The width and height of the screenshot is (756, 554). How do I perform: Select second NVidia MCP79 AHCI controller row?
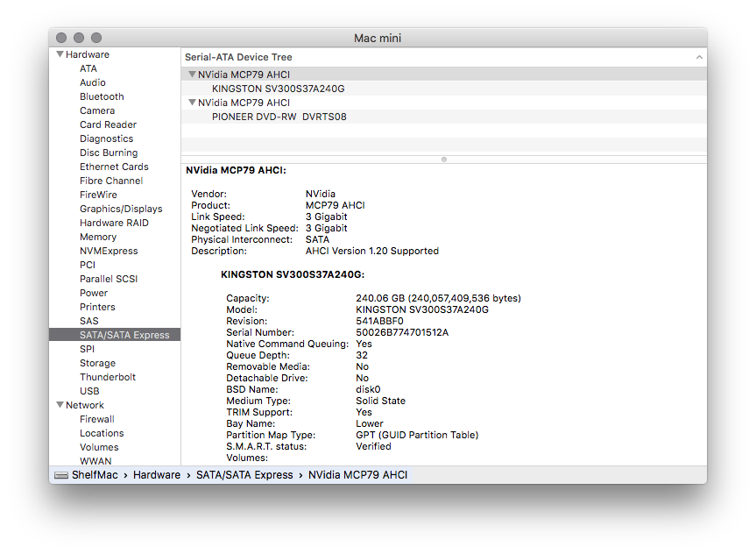(444, 103)
